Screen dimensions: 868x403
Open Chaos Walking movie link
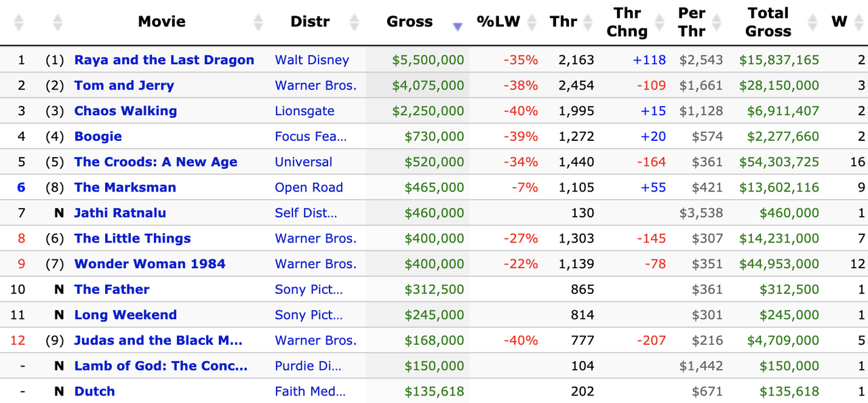tap(125, 111)
